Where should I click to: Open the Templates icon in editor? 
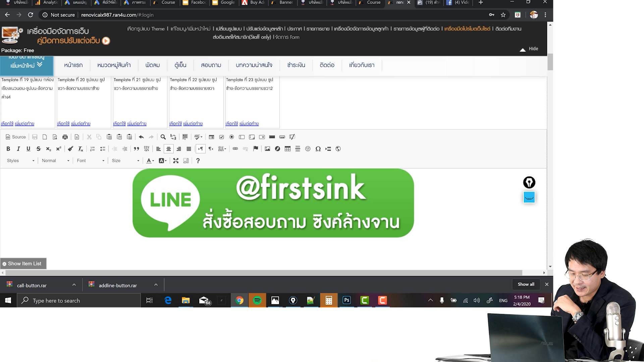pos(77,137)
